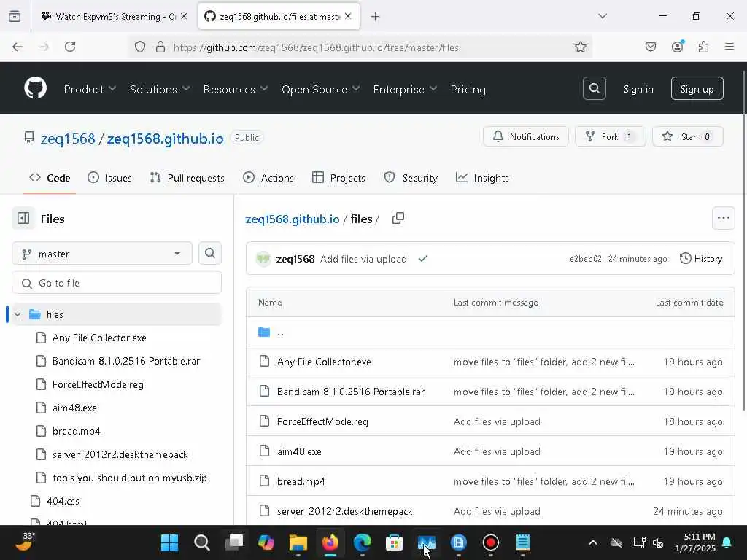Collapse the files folder tree
This screenshot has width=747, height=560.
[18, 314]
